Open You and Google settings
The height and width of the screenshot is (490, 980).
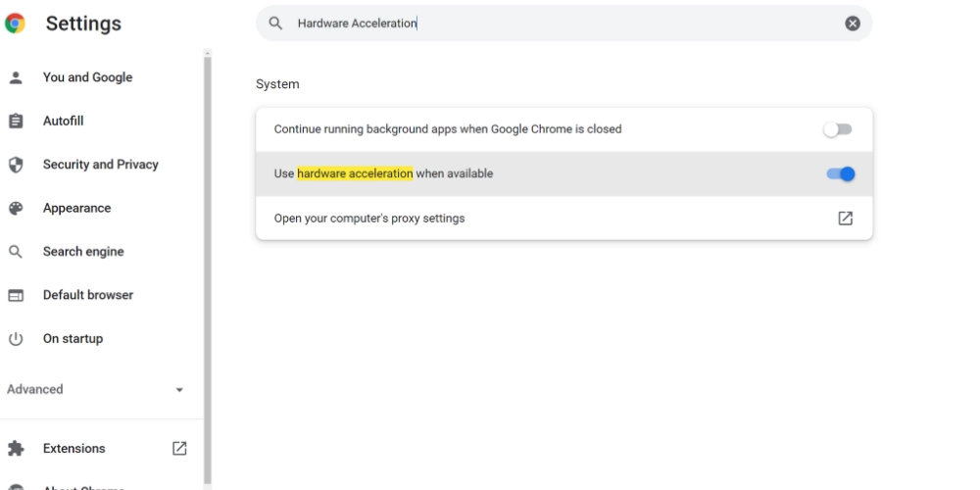pyautogui.click(x=87, y=77)
